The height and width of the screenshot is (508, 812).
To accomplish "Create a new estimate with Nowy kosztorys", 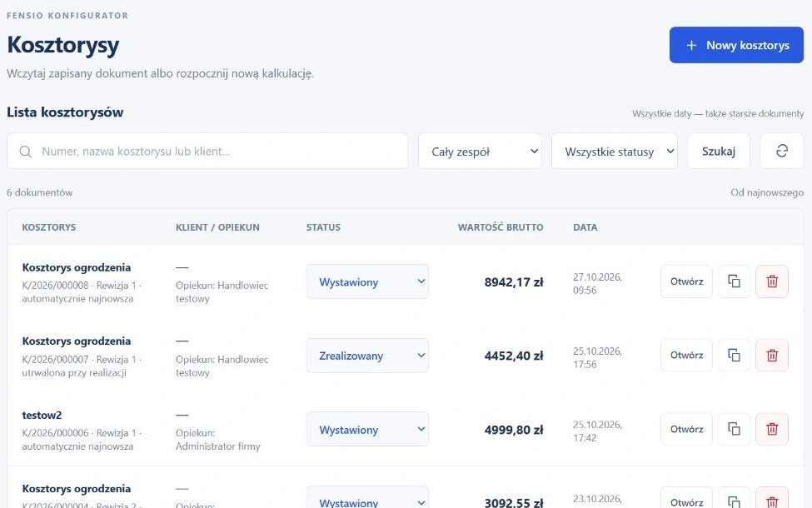I will 736,45.
